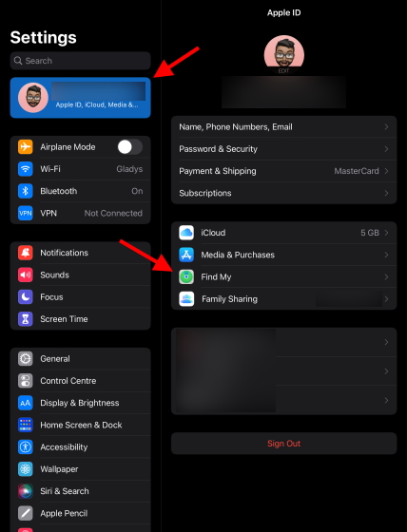The height and width of the screenshot is (532, 407).
Task: Open the Payment & Shipping chevron
Action: (386, 171)
